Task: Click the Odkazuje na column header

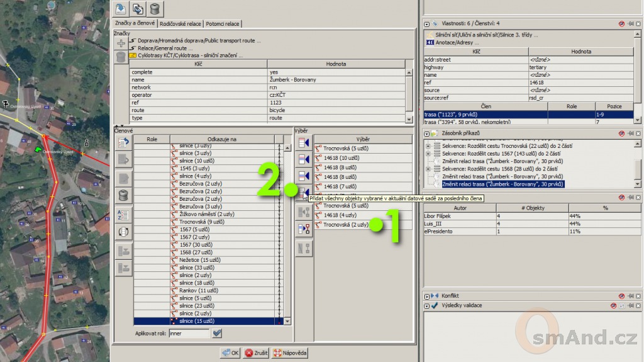Action: [x=222, y=139]
